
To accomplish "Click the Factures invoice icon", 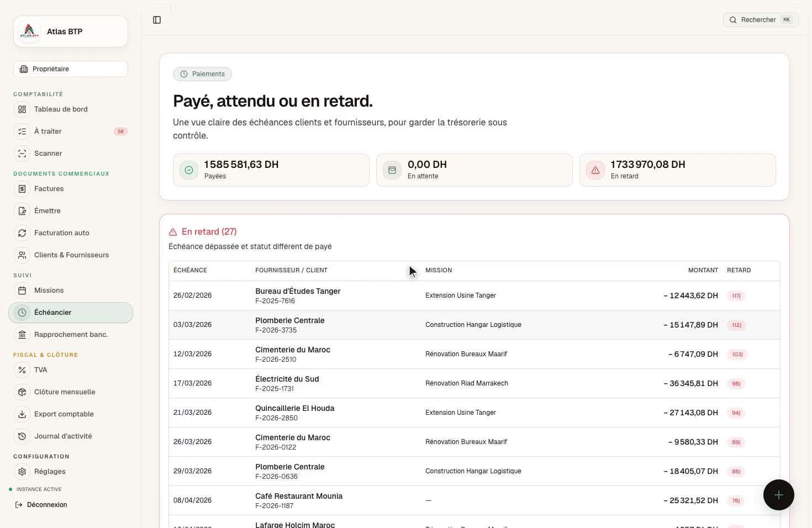I will [x=22, y=189].
